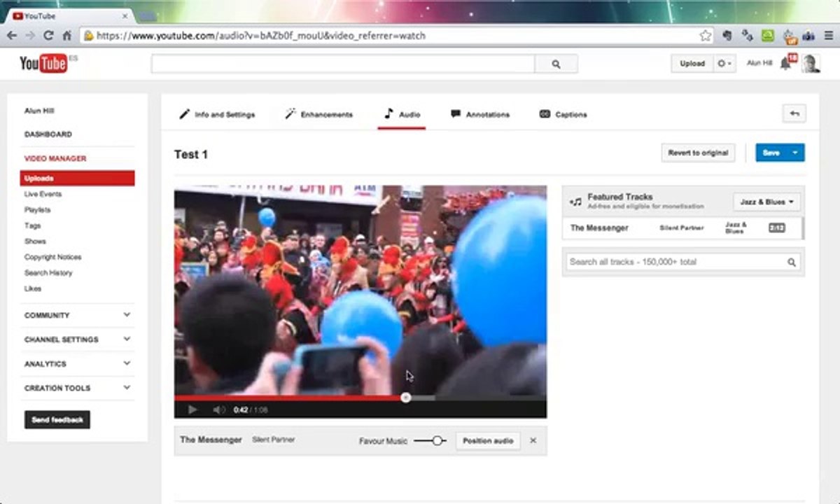Open Shows in sidebar

[x=35, y=241]
